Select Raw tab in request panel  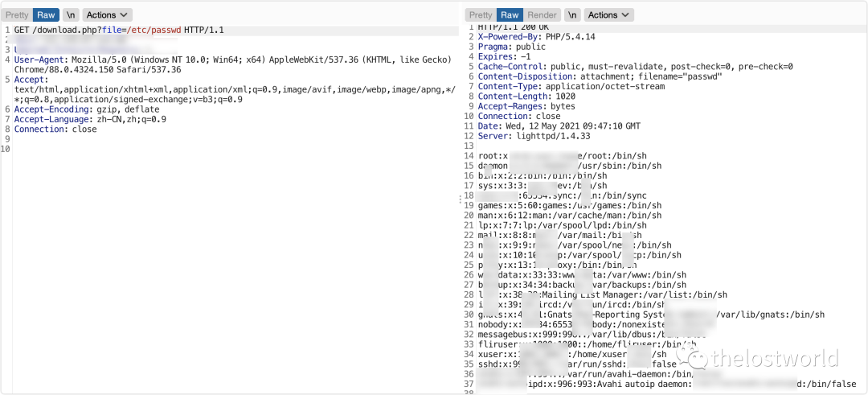coord(46,15)
